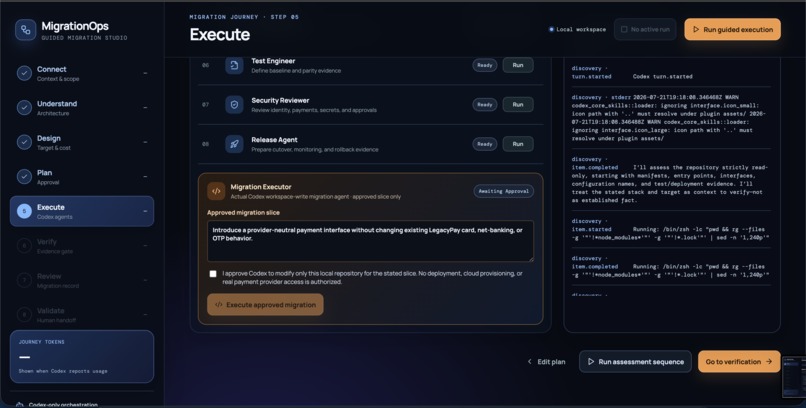Click the Security Reviewer shield icon

234,105
